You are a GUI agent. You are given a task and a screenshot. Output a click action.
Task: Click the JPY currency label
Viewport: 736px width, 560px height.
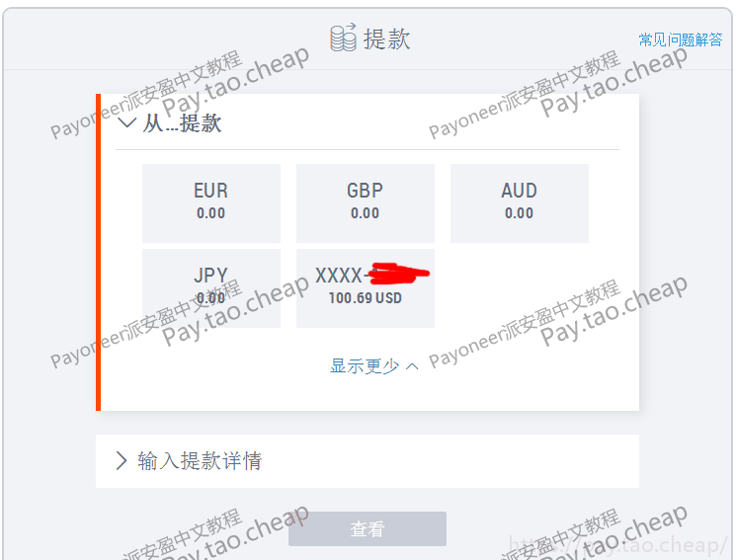pos(210,276)
